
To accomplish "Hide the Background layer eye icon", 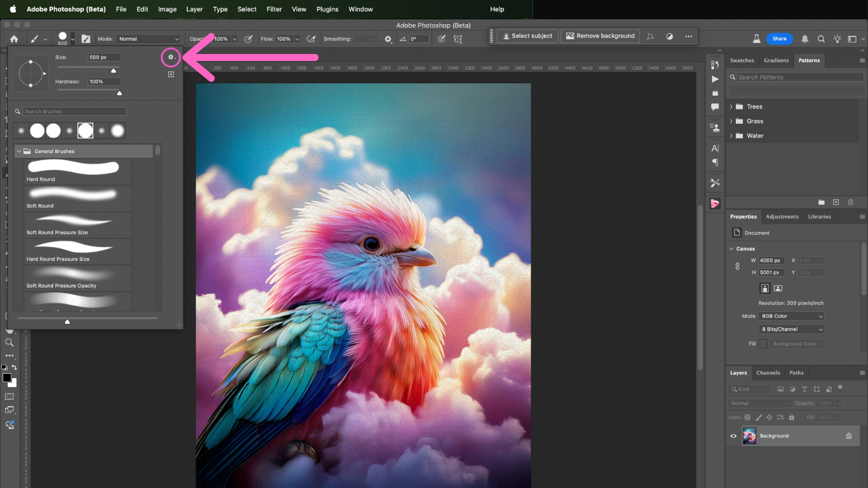I will [x=733, y=436].
